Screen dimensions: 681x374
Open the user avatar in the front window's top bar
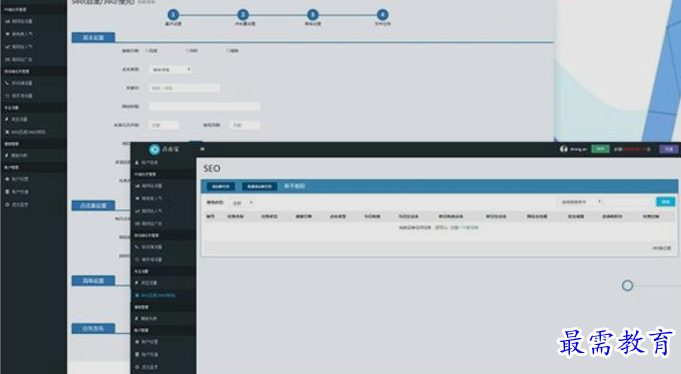point(564,149)
